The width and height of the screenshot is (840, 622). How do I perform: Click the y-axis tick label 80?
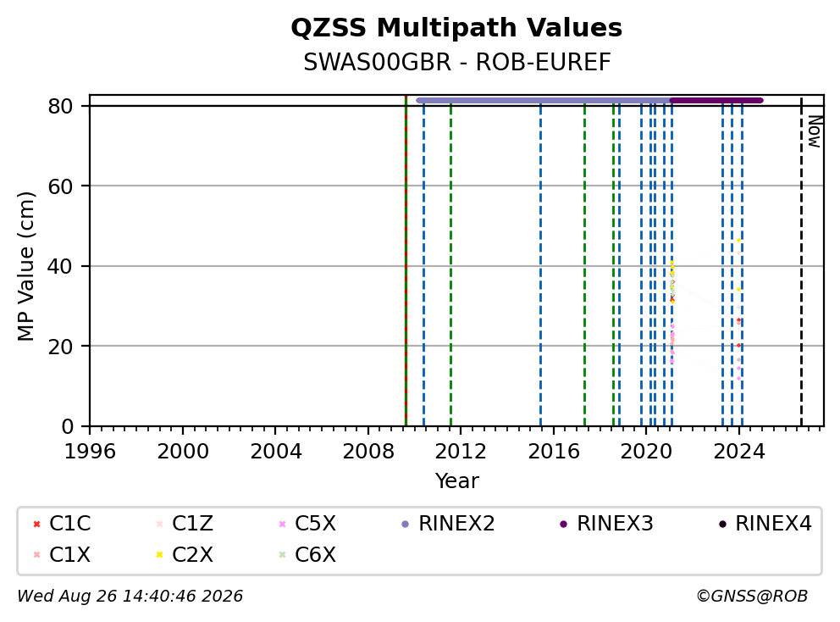[60, 106]
